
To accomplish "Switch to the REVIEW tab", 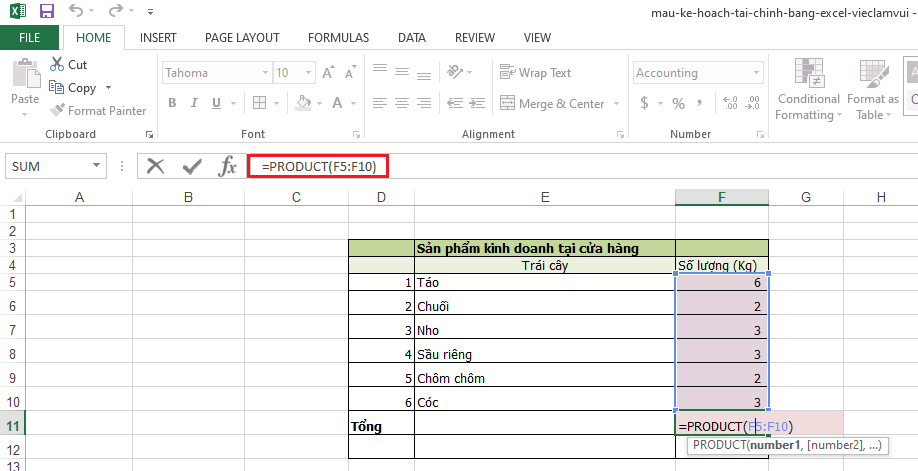I will click(475, 37).
